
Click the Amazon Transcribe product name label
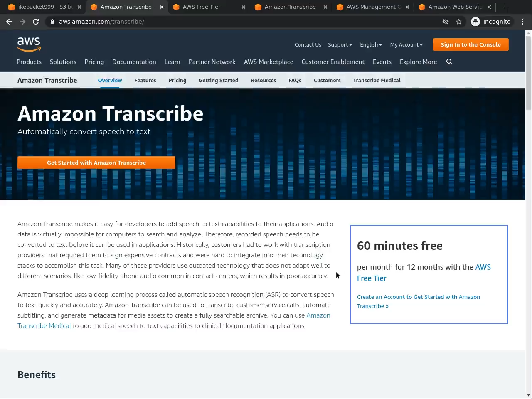pos(47,80)
